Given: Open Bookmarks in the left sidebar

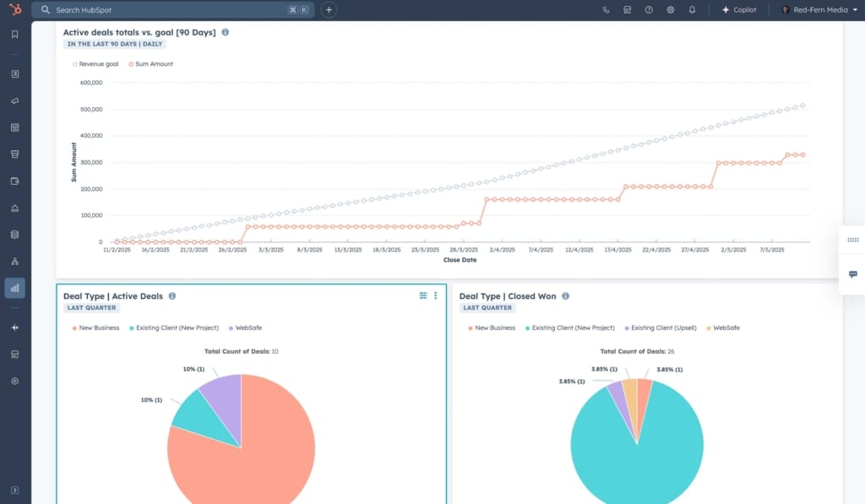Looking at the screenshot, I should pyautogui.click(x=15, y=34).
